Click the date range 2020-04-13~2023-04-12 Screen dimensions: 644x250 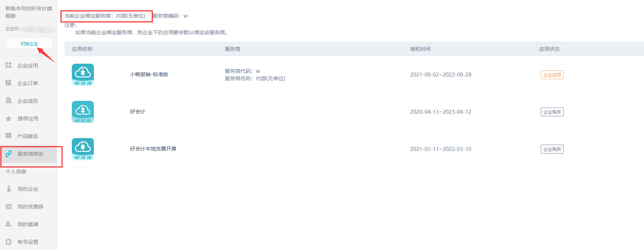(x=441, y=112)
